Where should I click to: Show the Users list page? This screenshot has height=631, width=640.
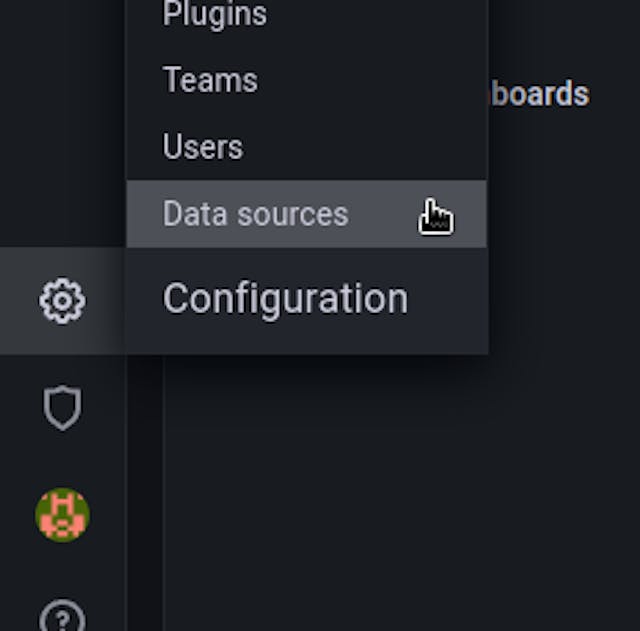pyautogui.click(x=203, y=147)
